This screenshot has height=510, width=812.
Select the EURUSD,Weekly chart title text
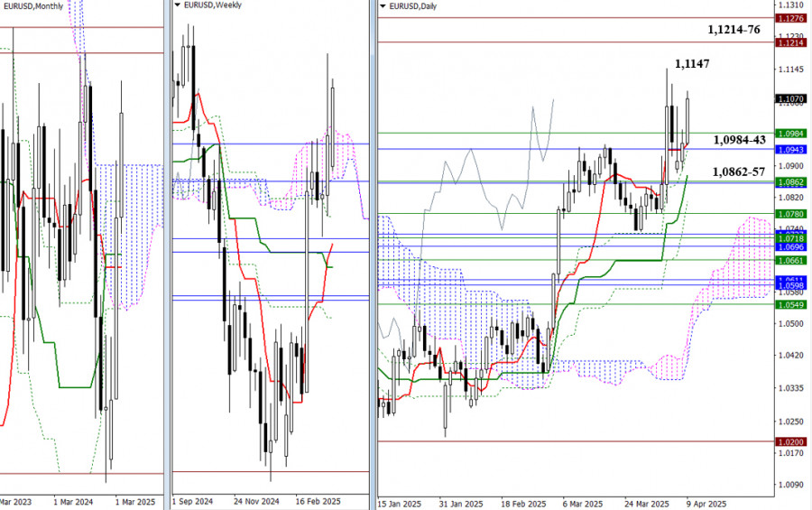tap(213, 5)
